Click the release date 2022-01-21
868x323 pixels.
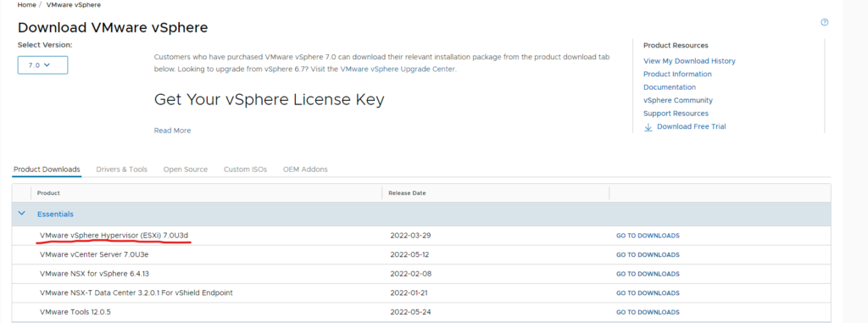409,293
